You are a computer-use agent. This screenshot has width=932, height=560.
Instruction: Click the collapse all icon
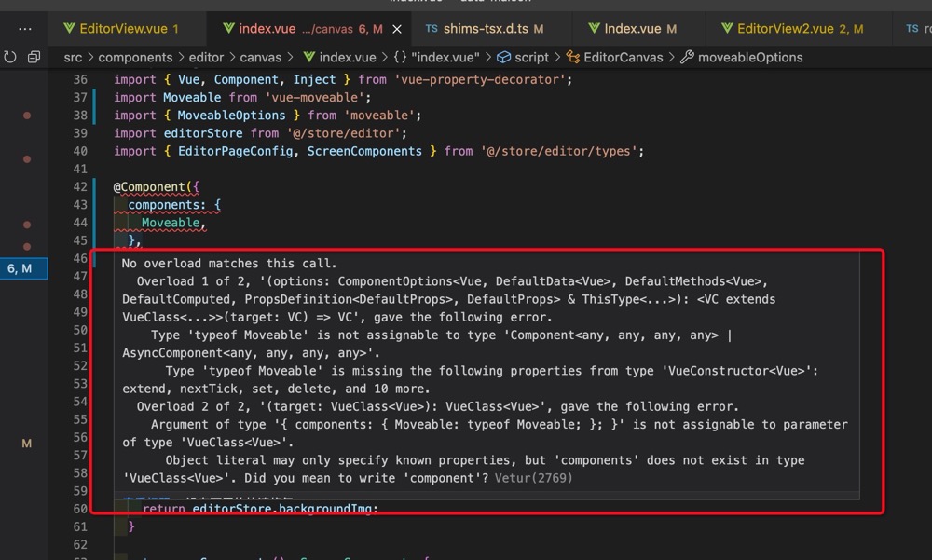coord(34,57)
